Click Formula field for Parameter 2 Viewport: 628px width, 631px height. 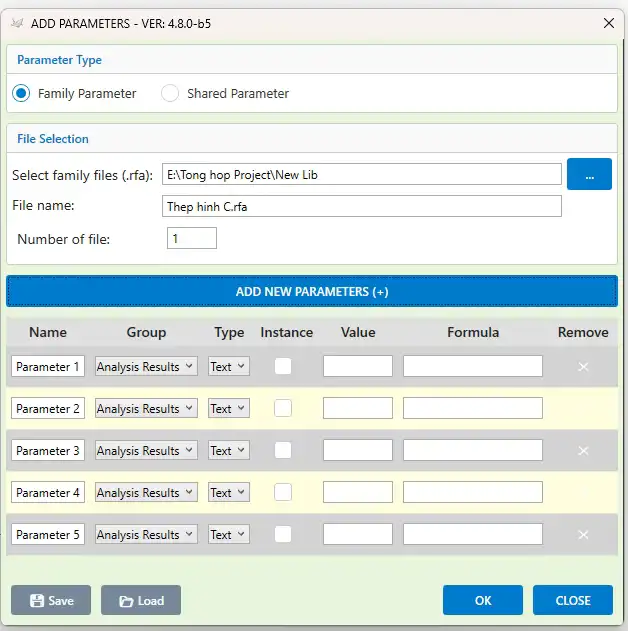pos(473,408)
